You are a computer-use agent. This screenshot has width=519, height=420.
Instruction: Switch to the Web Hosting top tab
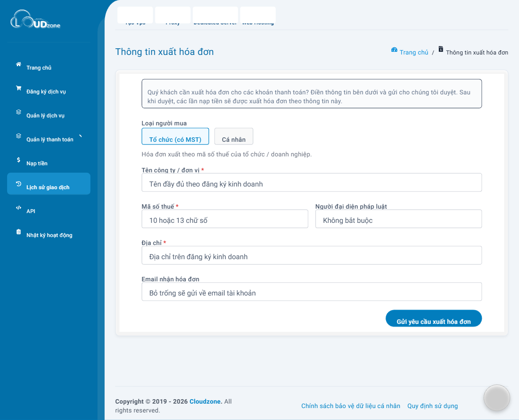pos(258,16)
